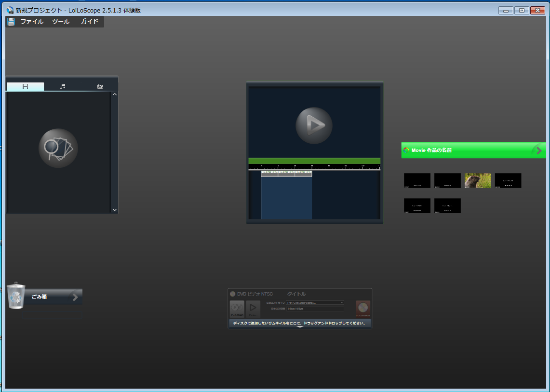Click the save floppy disk icon

[11, 22]
